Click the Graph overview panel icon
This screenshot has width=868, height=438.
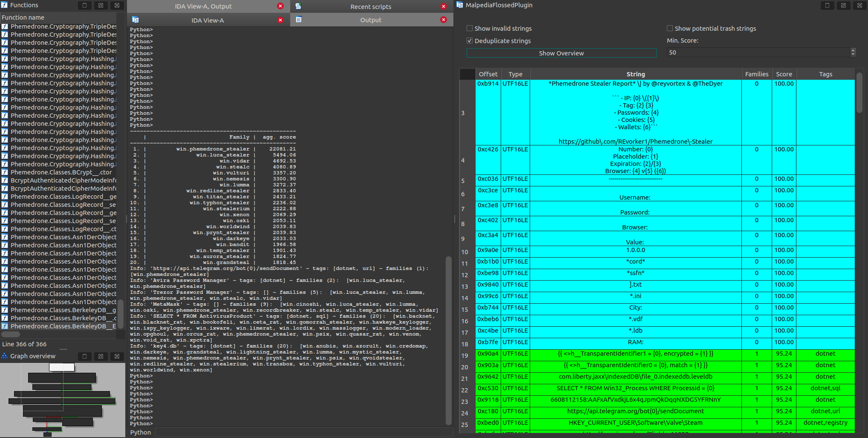point(5,356)
